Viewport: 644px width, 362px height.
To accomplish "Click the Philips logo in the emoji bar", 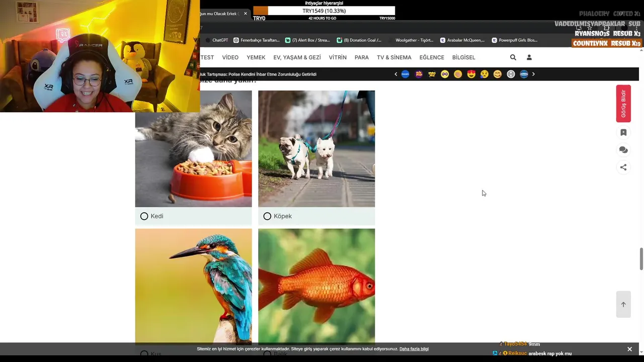I will click(405, 74).
